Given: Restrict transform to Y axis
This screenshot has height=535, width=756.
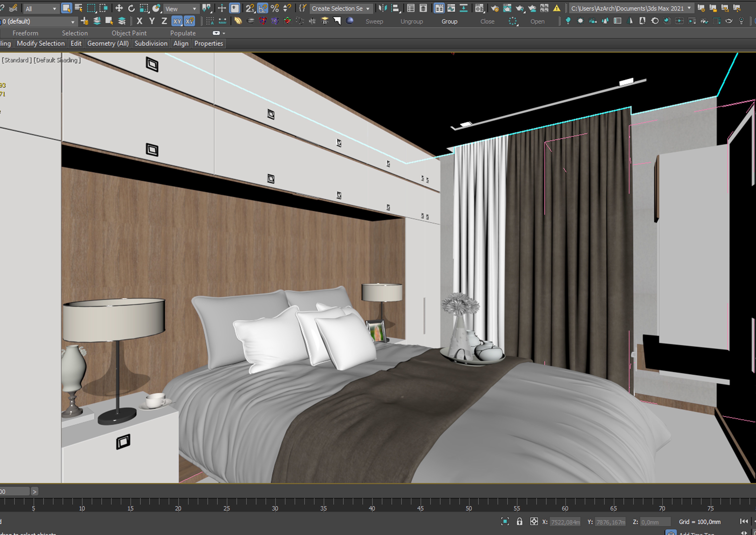Looking at the screenshot, I should tap(152, 21).
